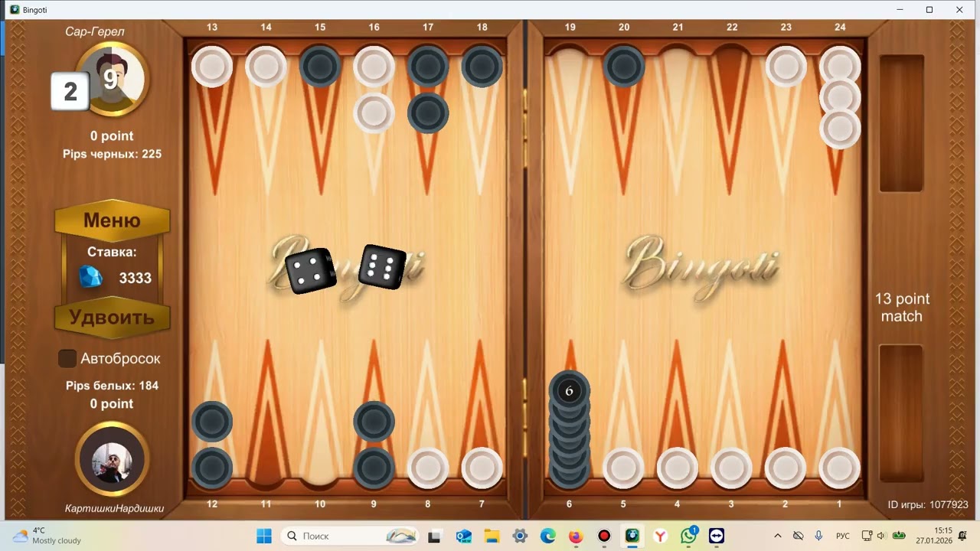
Task: Open TeamViewer from the taskbar
Action: coord(717,536)
